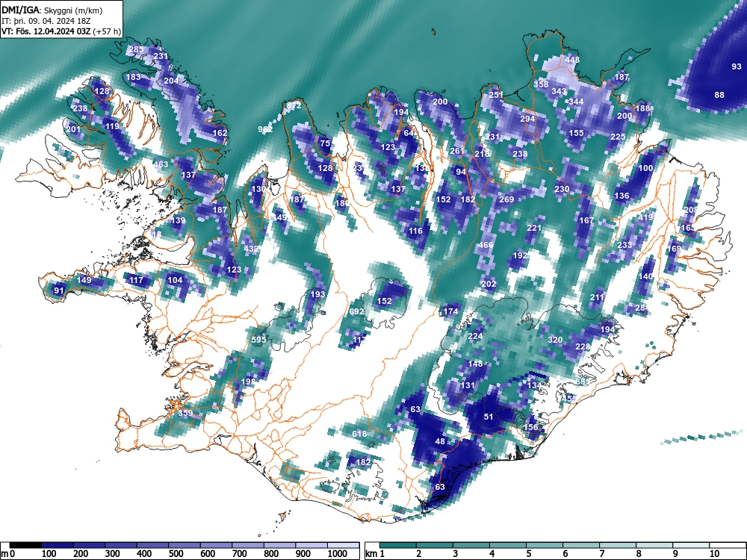The image size is (747, 560).
Task: Click the map value 466
Action: (486, 245)
